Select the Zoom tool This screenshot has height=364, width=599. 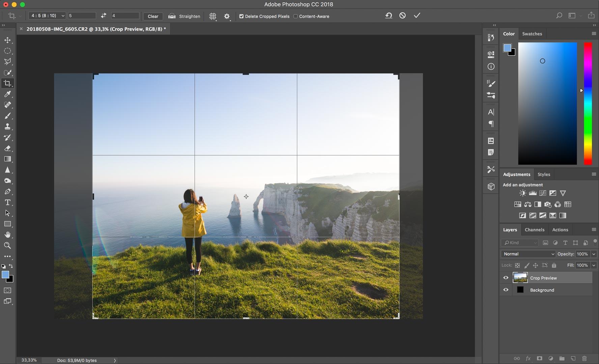click(x=7, y=245)
